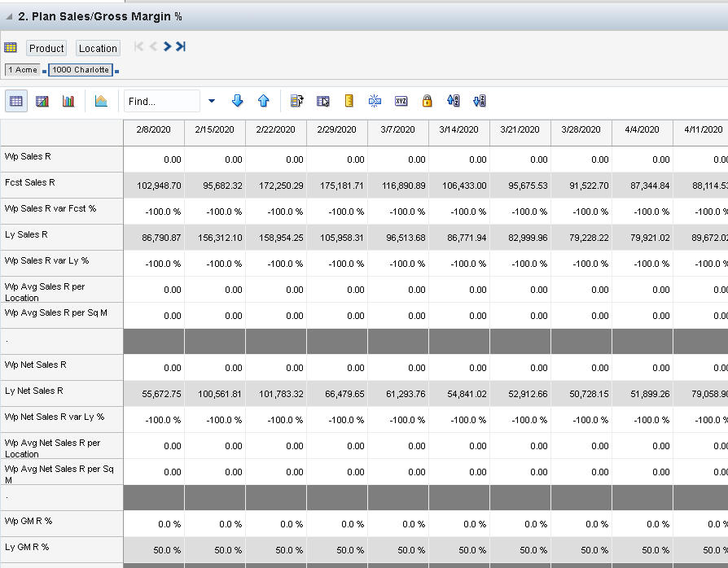This screenshot has height=568, width=728.
Task: Select the 3/21/2020 column header
Action: (520, 133)
